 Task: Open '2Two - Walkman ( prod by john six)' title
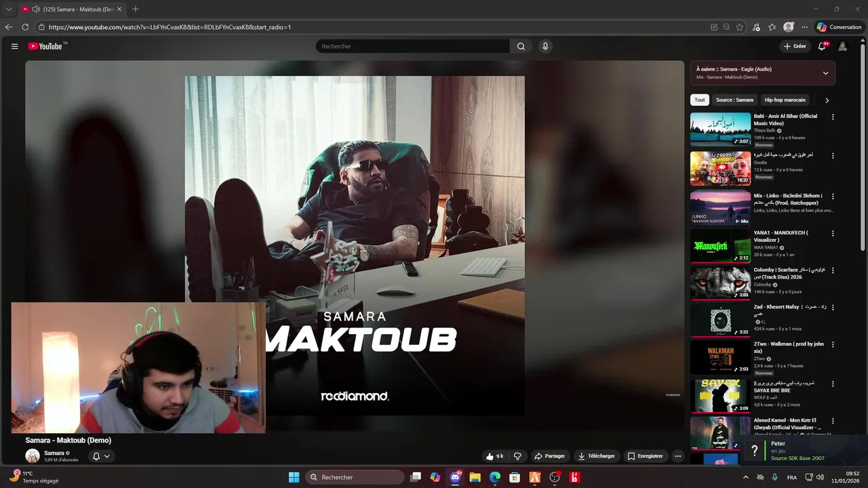(x=789, y=347)
